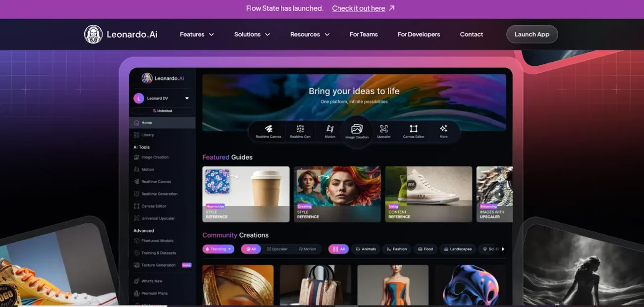
Task: Open the Trending sort dropdown
Action: 218,249
